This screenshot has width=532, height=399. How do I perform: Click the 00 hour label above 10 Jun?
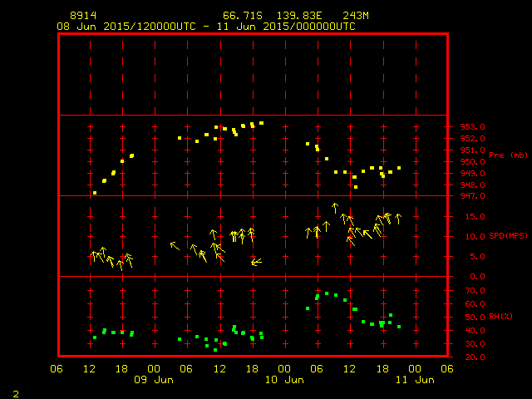[284, 369]
